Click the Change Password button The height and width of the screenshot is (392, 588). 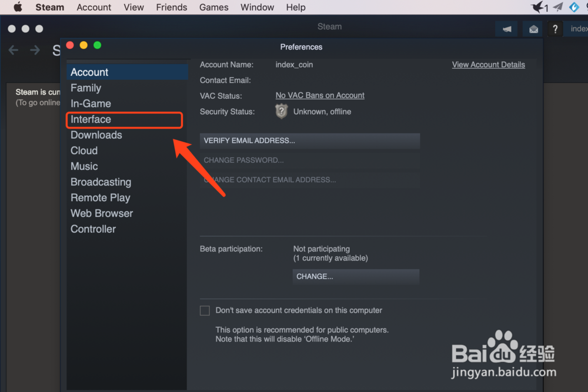pos(310,160)
